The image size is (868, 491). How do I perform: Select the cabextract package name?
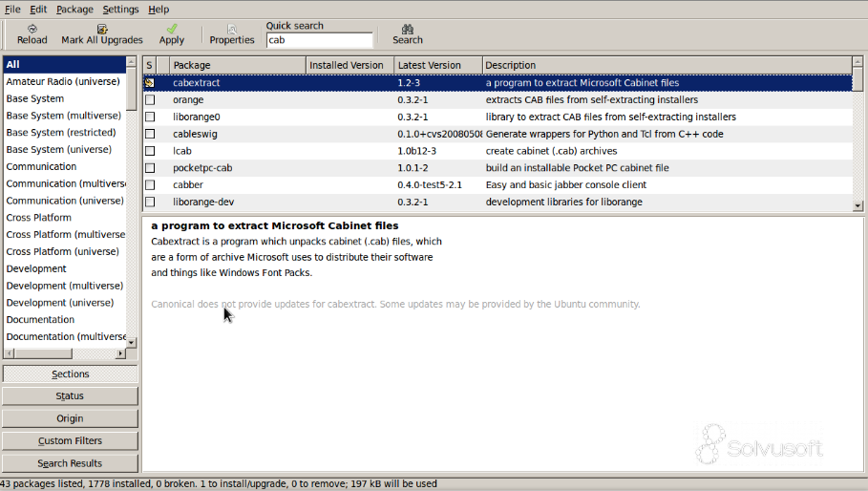tap(196, 83)
